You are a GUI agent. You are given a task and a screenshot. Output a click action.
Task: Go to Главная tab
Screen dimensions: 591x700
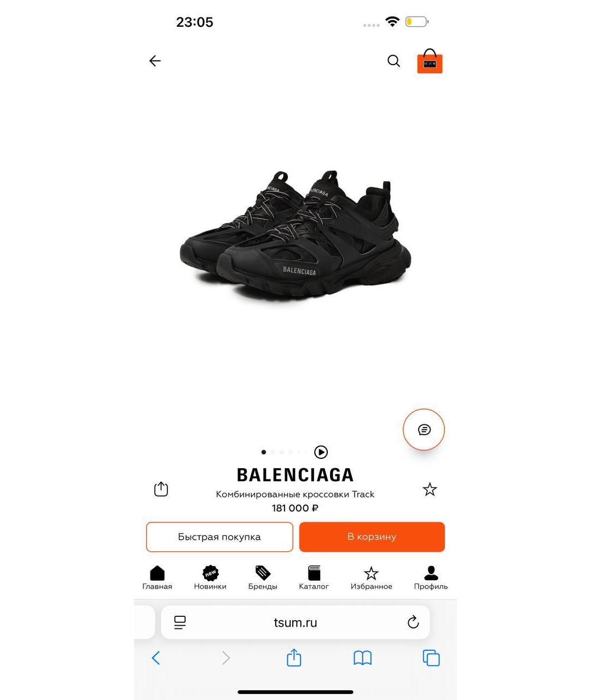157,578
